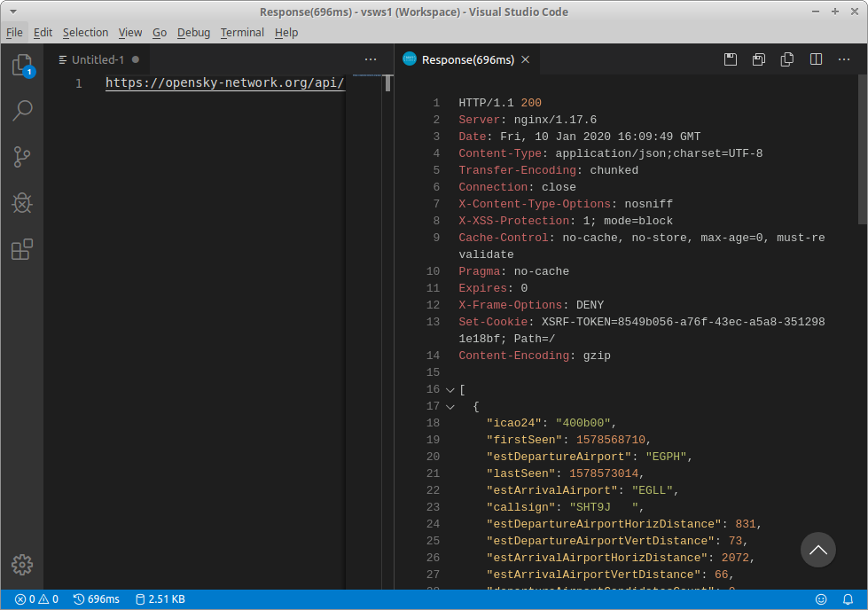Open the Explorer view in the Activity Bar
This screenshot has width=868, height=610.
[22, 66]
